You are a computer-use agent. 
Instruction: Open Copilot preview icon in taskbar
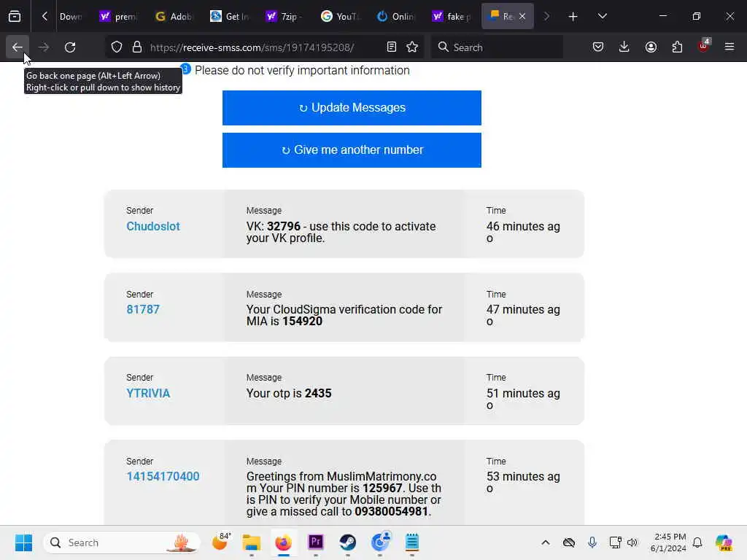[x=724, y=542]
